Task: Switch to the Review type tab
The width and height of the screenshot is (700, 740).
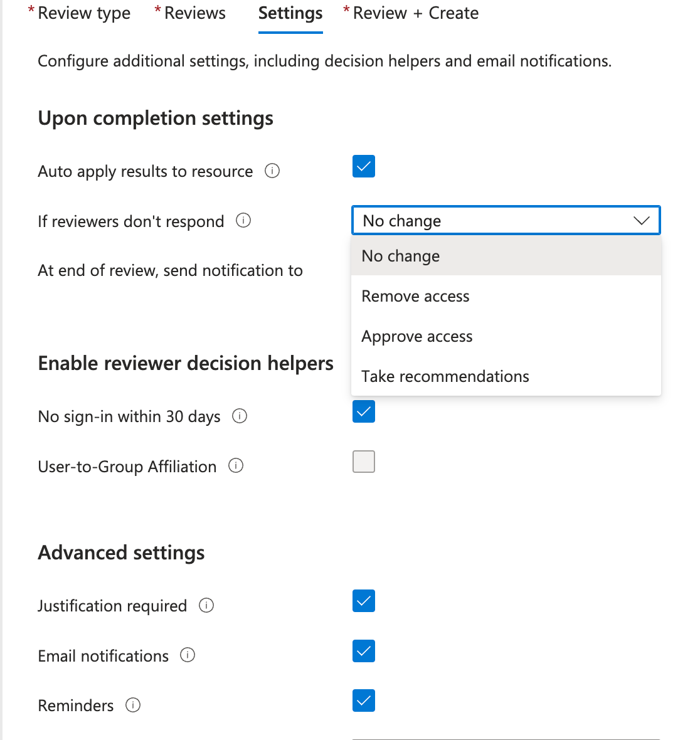Action: (84, 13)
